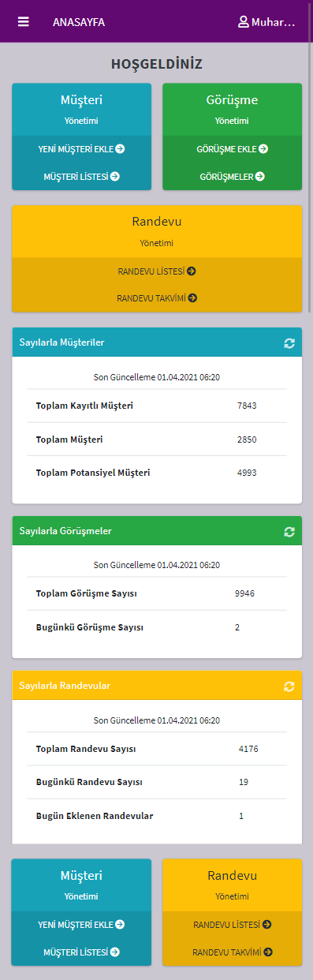
Task: Open MÜŞTERİ LİSTESİ in top card
Action: point(81,177)
